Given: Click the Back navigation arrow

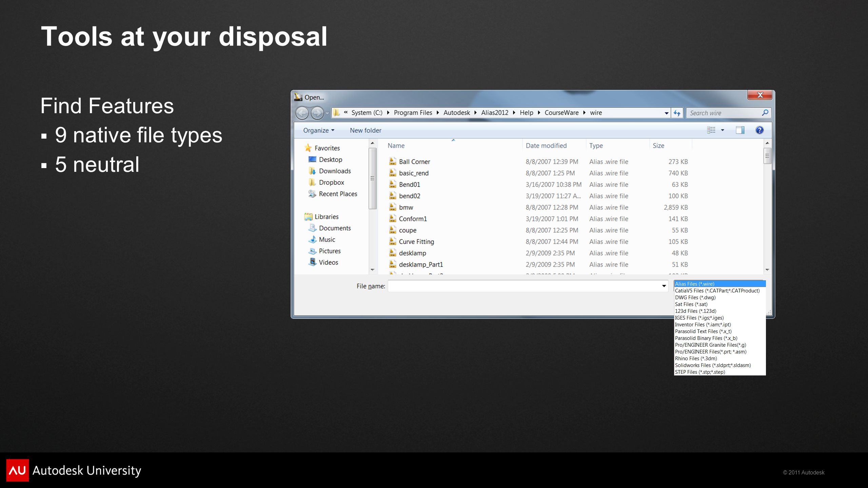Looking at the screenshot, I should point(302,113).
